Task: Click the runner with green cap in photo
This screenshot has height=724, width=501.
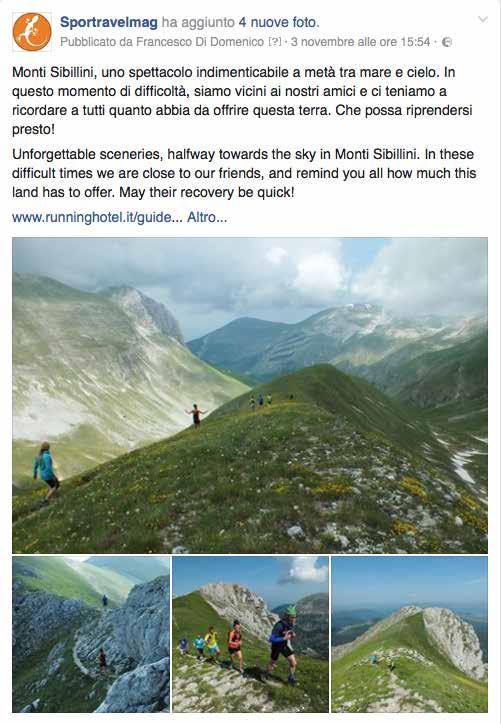Action: (x=282, y=644)
